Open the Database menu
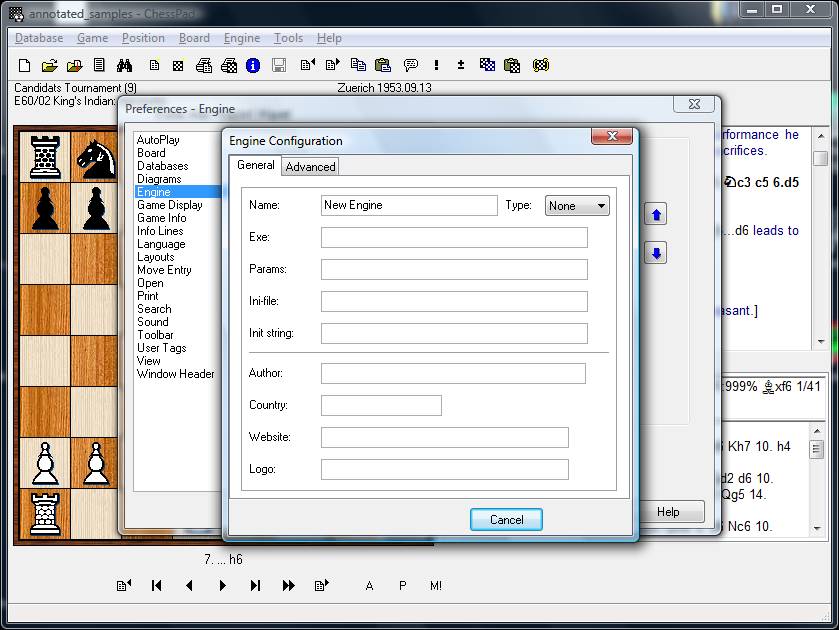This screenshot has width=839, height=630. tap(39, 38)
